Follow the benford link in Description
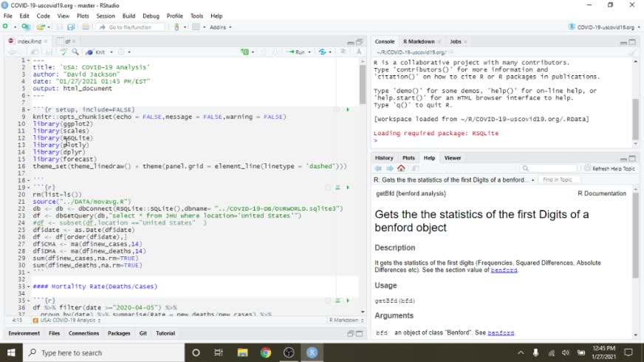 [504, 270]
